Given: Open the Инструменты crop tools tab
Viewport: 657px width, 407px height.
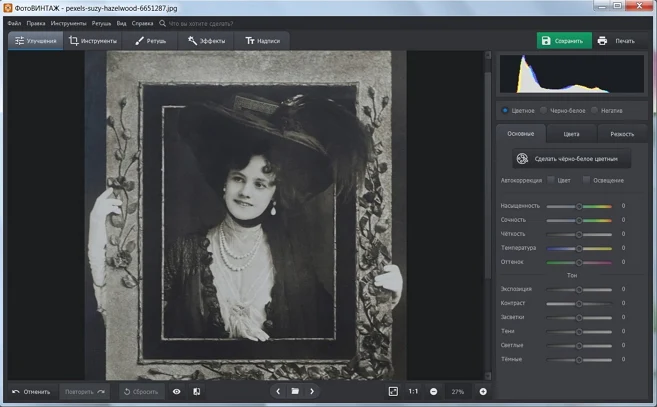Looking at the screenshot, I should (x=93, y=41).
